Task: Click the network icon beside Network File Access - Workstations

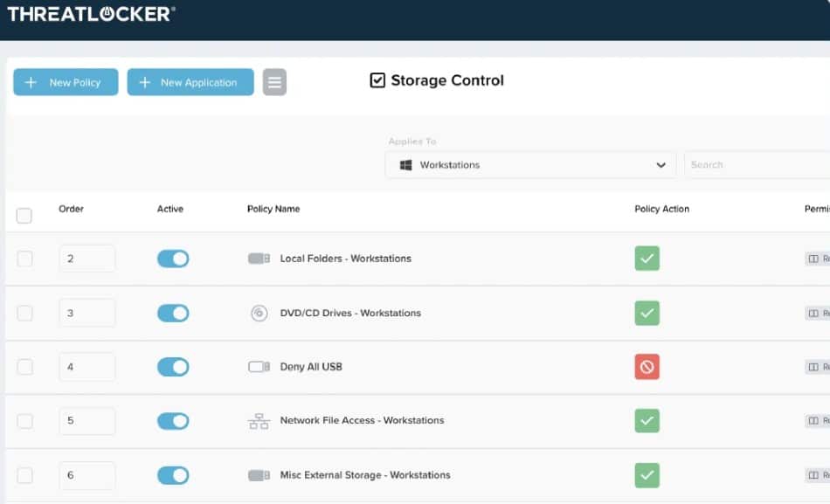Action: click(259, 420)
